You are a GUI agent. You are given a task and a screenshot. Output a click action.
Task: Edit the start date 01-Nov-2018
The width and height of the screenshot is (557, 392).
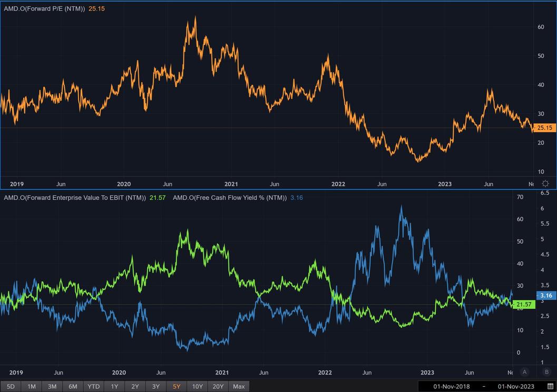tap(451, 386)
